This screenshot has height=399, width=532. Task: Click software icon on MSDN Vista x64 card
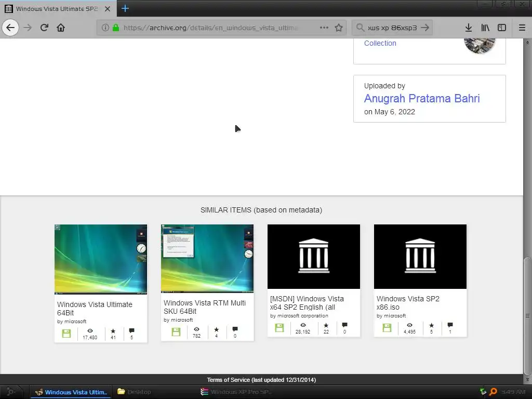click(x=279, y=327)
